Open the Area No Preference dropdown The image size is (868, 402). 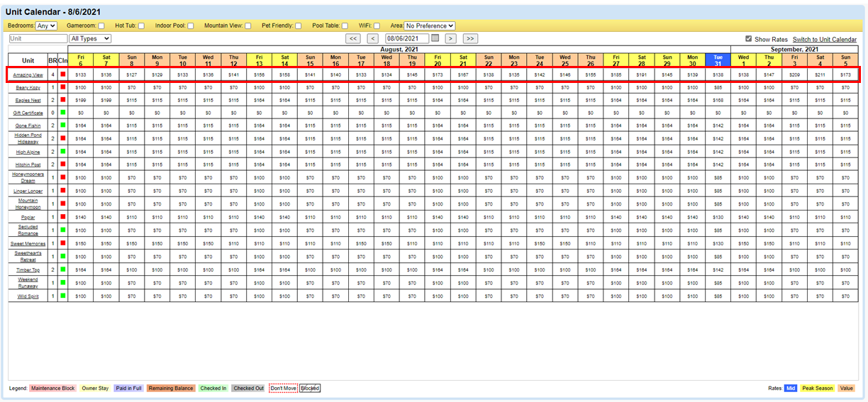[430, 26]
